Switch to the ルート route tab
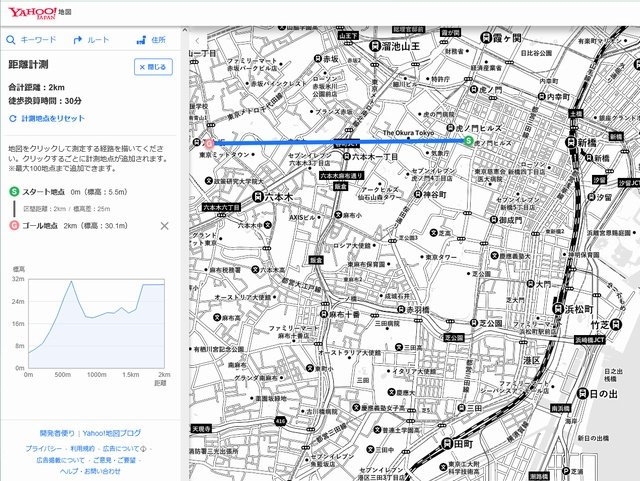Viewport: 640px width, 481px height. coord(92,40)
